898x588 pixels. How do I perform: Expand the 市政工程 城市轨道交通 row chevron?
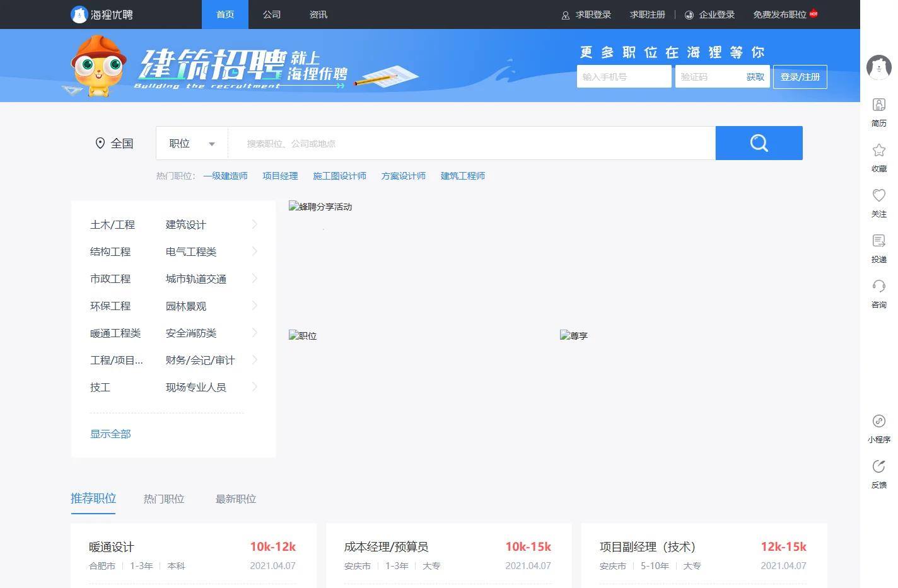tap(255, 278)
